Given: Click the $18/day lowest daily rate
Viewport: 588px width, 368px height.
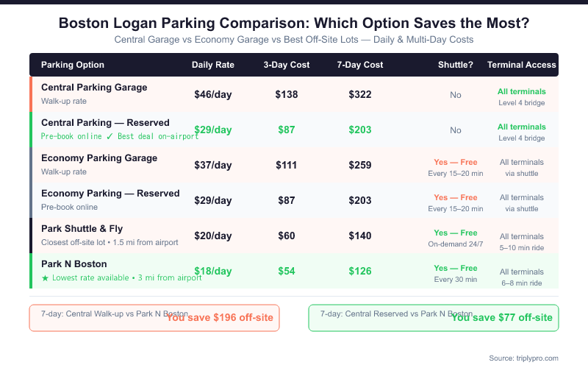Looking at the screenshot, I should click(x=212, y=271).
